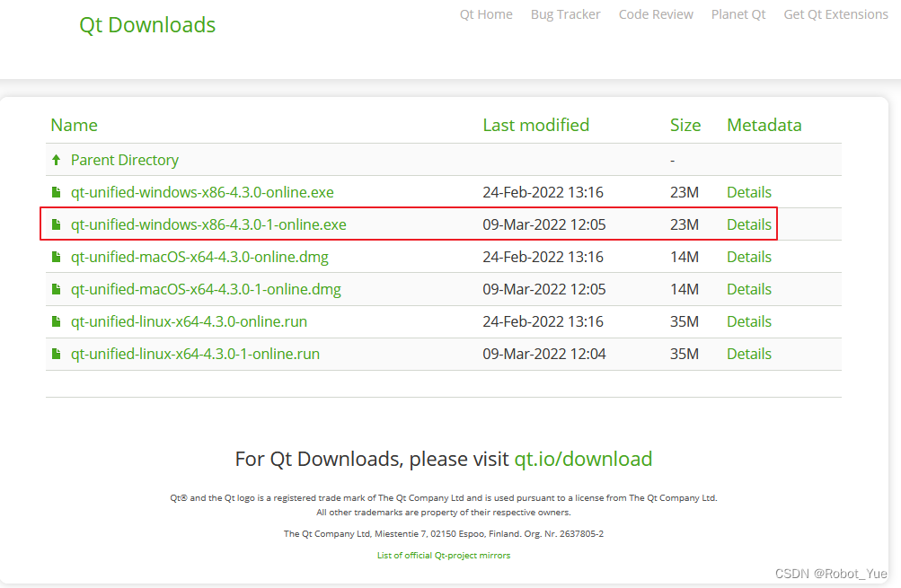
Task: Open Details for linux-x64-4.3.0-online.run
Action: point(748,321)
